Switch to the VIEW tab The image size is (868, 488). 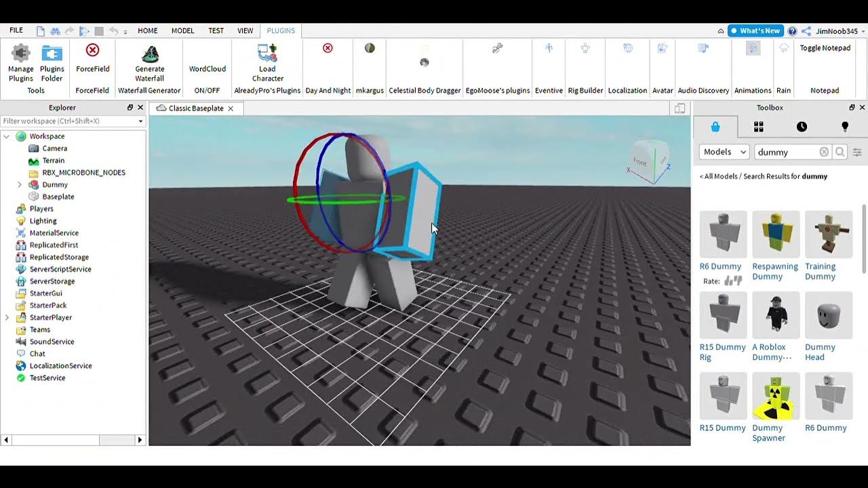coord(245,30)
